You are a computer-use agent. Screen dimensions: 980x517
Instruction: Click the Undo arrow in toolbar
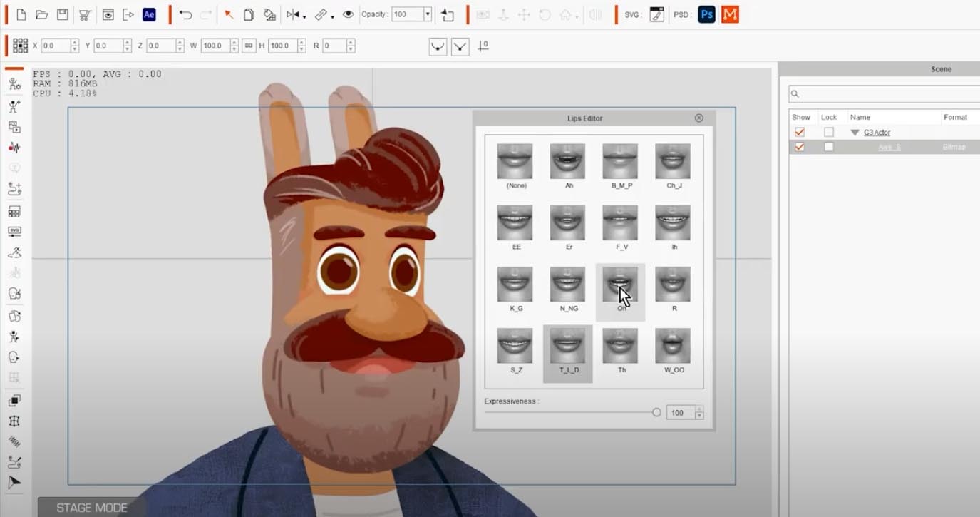click(185, 14)
